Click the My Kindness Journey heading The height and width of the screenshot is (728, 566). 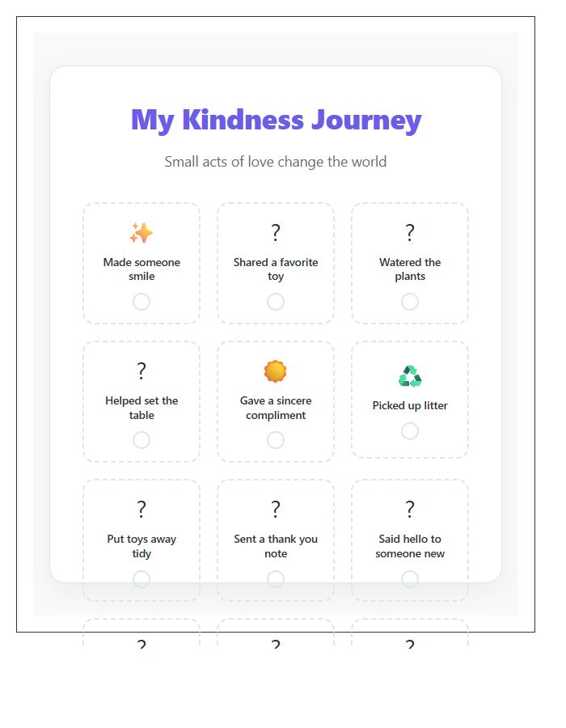click(276, 119)
